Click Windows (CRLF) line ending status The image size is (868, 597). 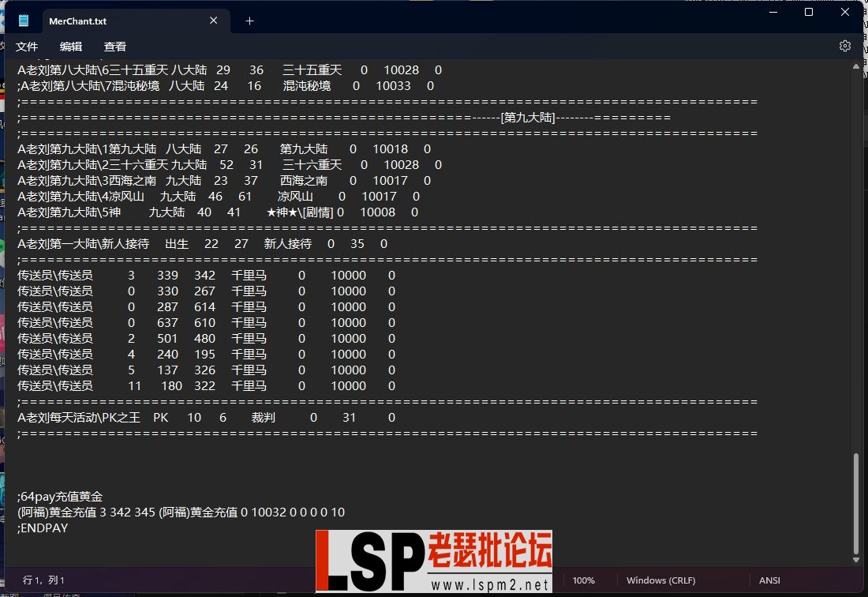[661, 580]
